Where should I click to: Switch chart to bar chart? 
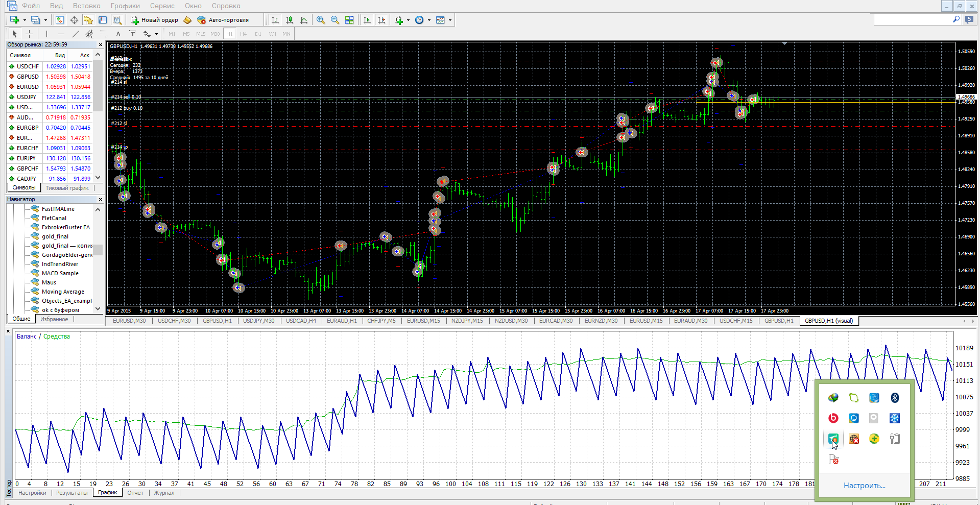click(x=275, y=20)
